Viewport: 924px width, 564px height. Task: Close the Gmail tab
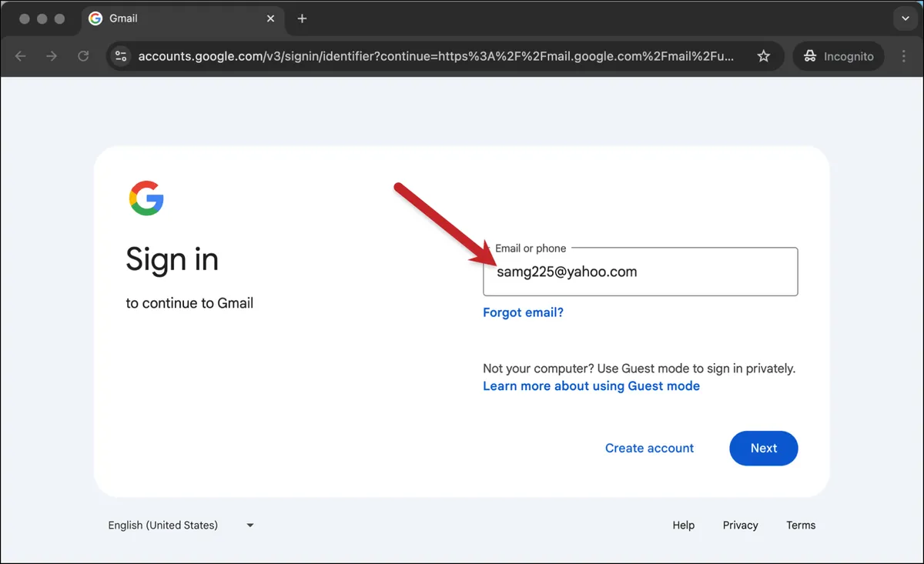pyautogui.click(x=270, y=18)
